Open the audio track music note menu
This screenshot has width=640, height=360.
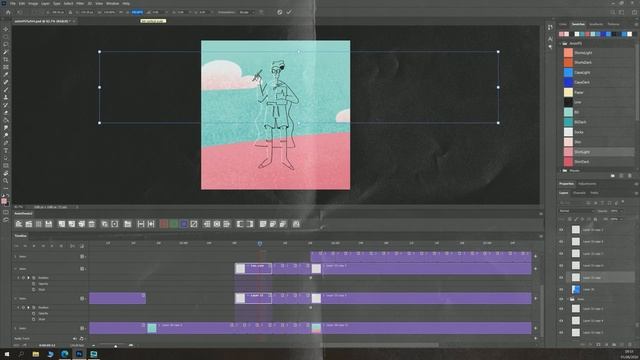(x=81, y=338)
